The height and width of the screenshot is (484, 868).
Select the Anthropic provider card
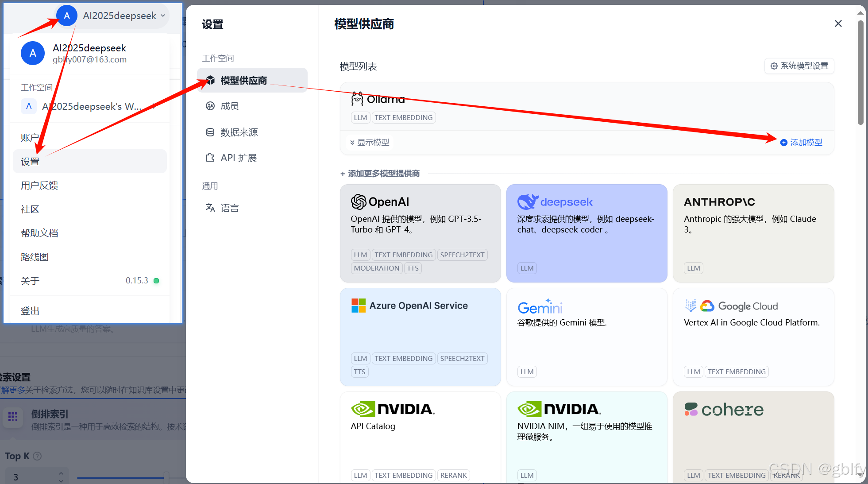753,233
